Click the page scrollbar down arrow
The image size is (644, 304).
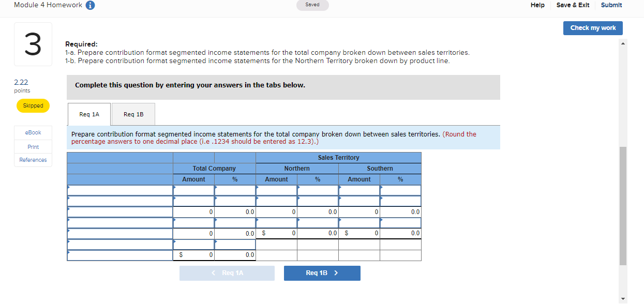(623, 299)
